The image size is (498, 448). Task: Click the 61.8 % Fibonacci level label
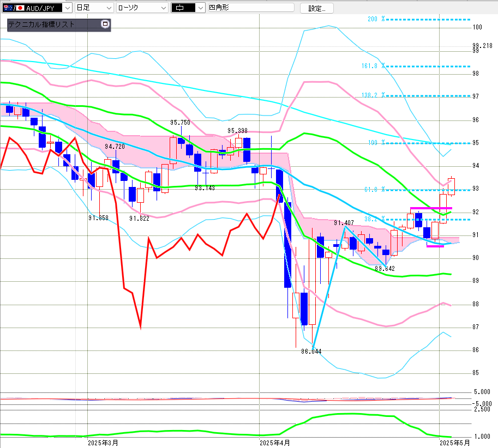coord(374,190)
